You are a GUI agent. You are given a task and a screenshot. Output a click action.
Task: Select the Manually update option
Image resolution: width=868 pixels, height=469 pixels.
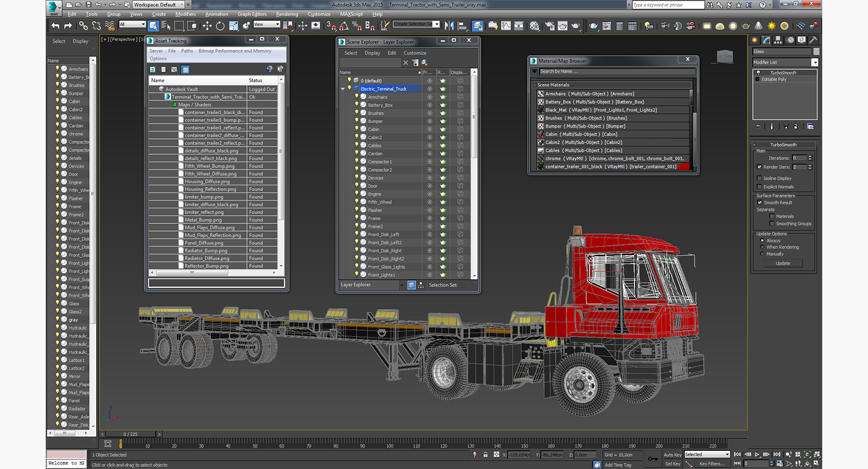pyautogui.click(x=762, y=254)
